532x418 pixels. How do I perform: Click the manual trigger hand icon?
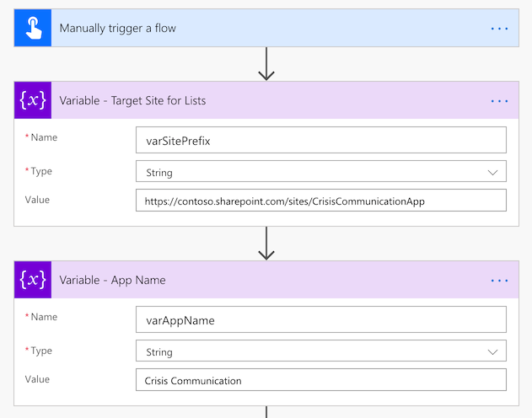coord(33,28)
